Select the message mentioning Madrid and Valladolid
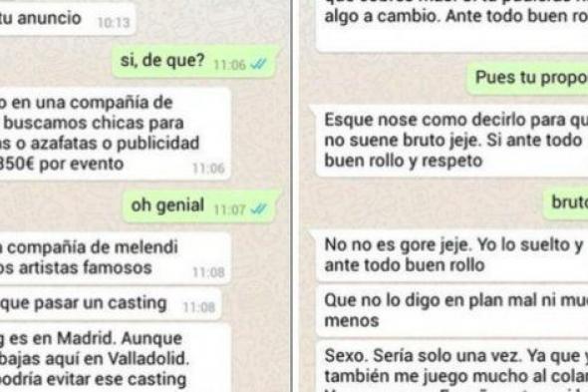The width and height of the screenshot is (588, 392). pos(116,358)
